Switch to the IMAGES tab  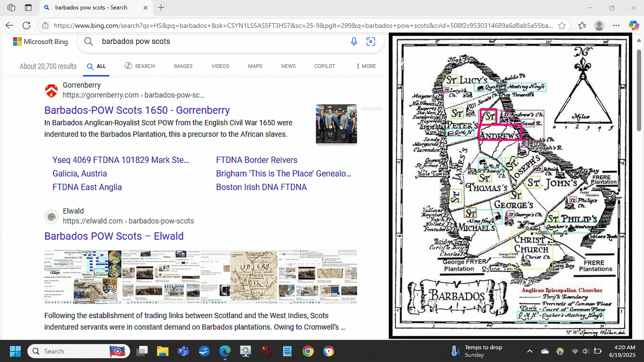pos(183,66)
